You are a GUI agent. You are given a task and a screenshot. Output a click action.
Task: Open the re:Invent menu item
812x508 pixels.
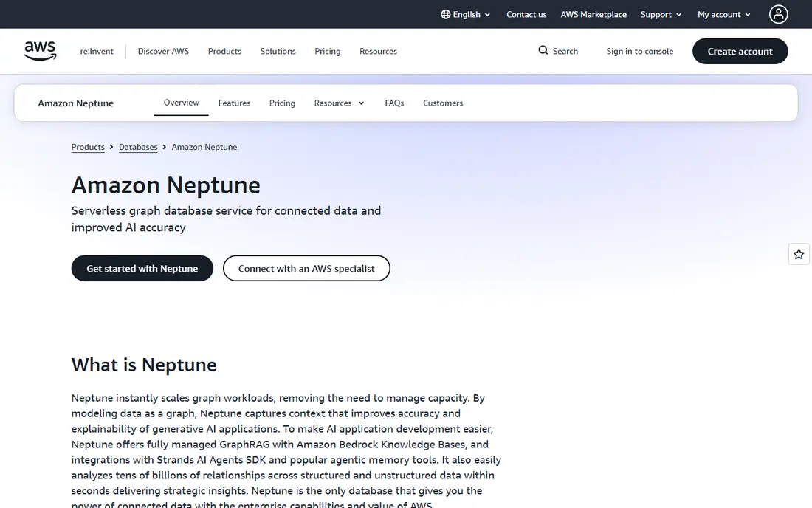pos(96,51)
